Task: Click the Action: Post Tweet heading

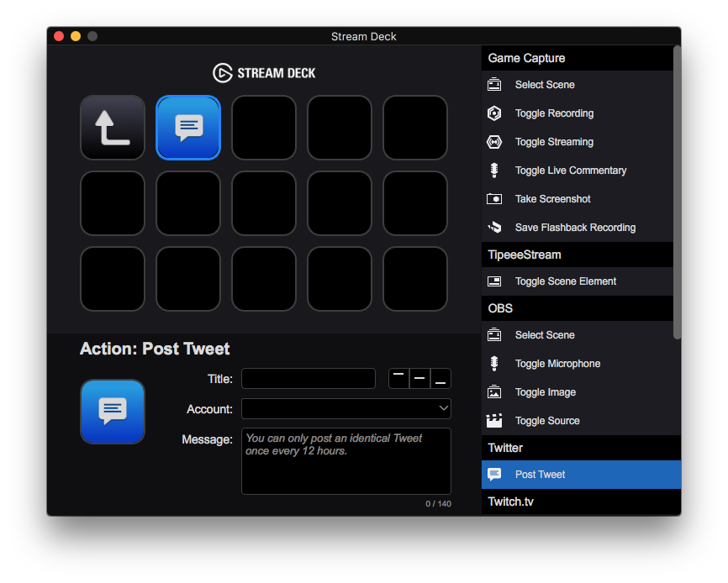Action: click(x=155, y=349)
